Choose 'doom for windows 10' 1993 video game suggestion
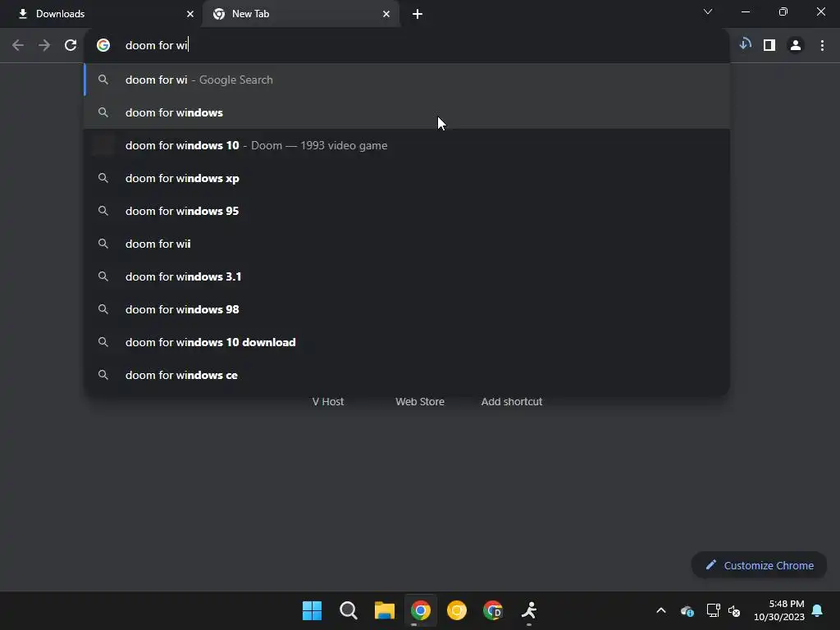This screenshot has width=840, height=630. [x=407, y=145]
